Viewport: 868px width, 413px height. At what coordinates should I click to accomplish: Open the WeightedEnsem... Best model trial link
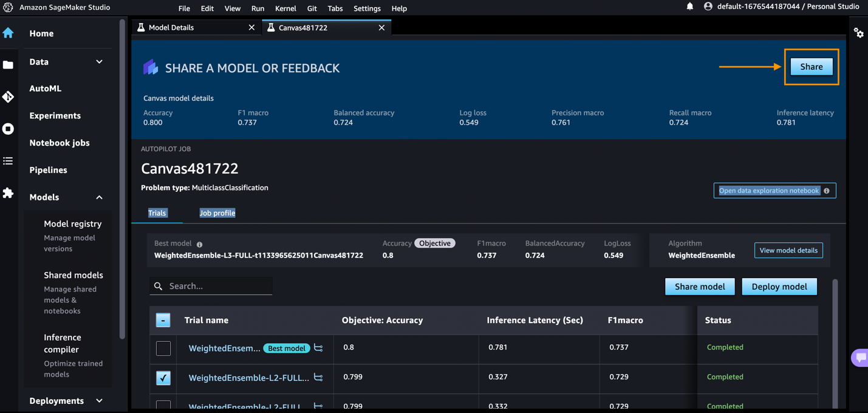pos(224,349)
